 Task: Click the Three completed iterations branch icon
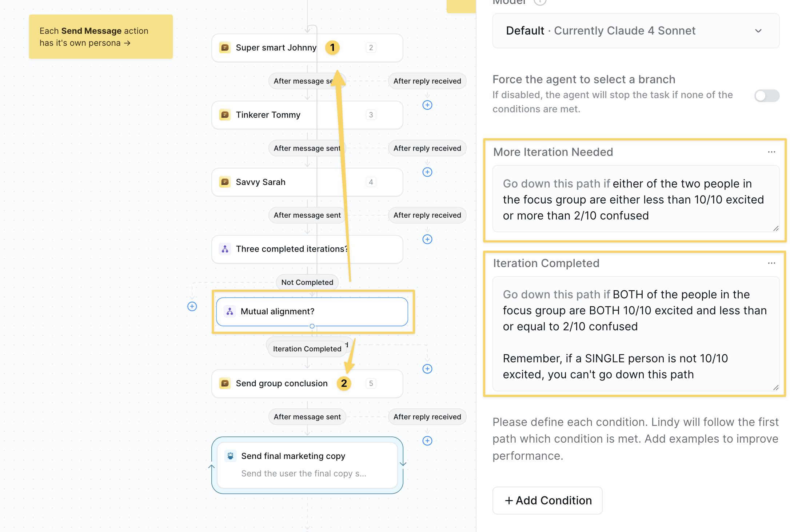point(225,249)
